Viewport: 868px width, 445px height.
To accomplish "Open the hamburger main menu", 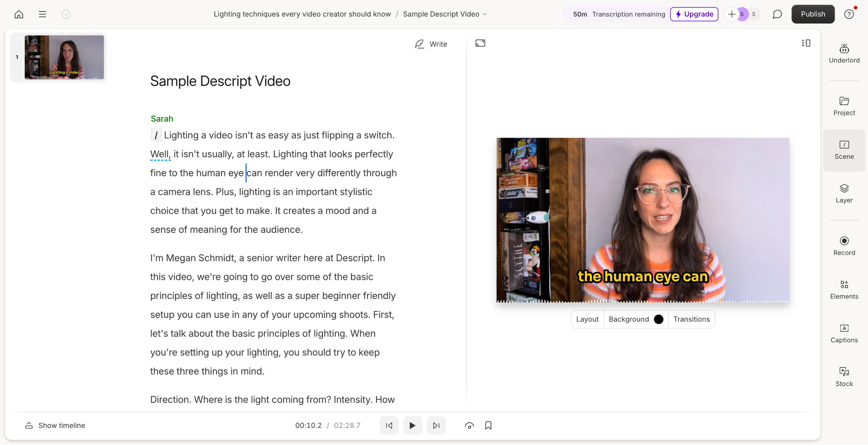I will 42,14.
